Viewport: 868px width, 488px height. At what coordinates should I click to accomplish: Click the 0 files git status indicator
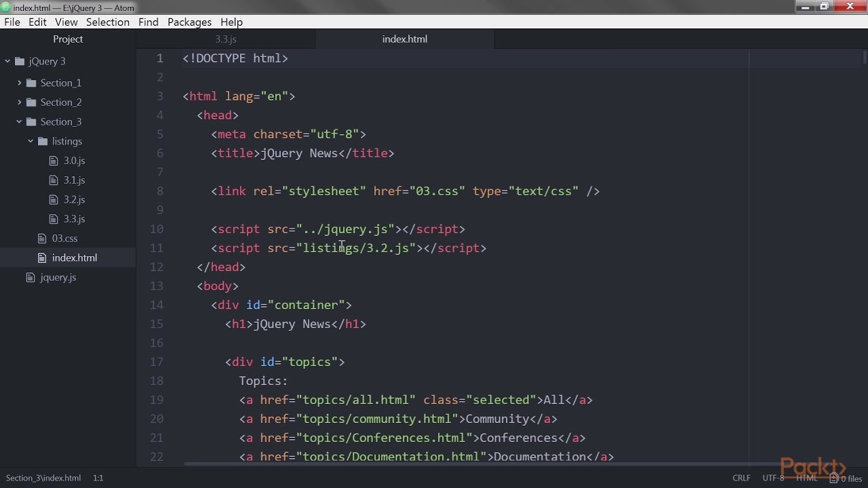click(x=847, y=479)
